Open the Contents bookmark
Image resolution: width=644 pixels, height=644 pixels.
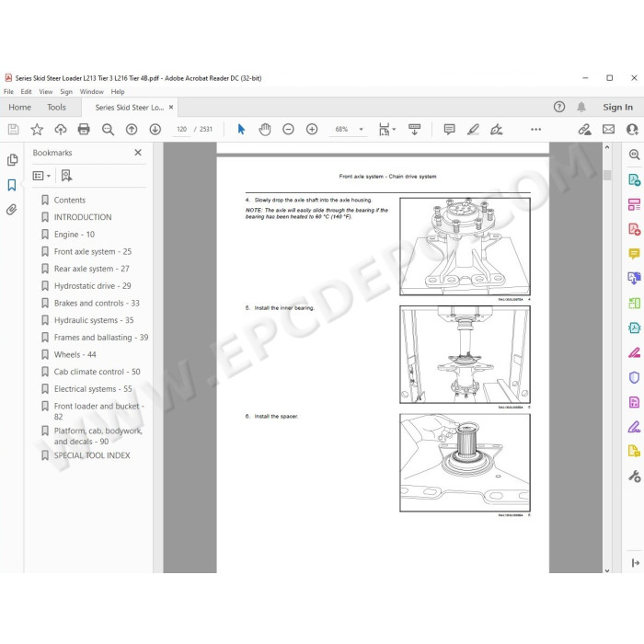(70, 200)
